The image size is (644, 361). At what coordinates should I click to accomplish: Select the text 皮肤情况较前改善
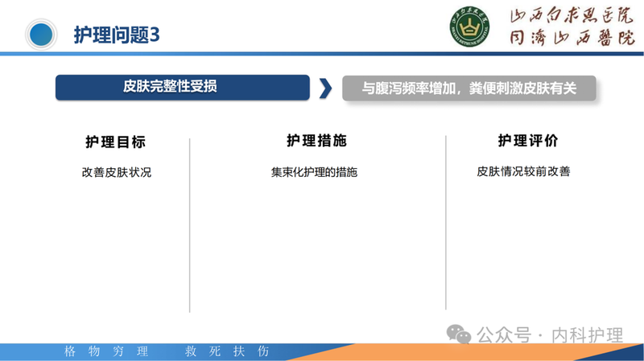(x=523, y=171)
